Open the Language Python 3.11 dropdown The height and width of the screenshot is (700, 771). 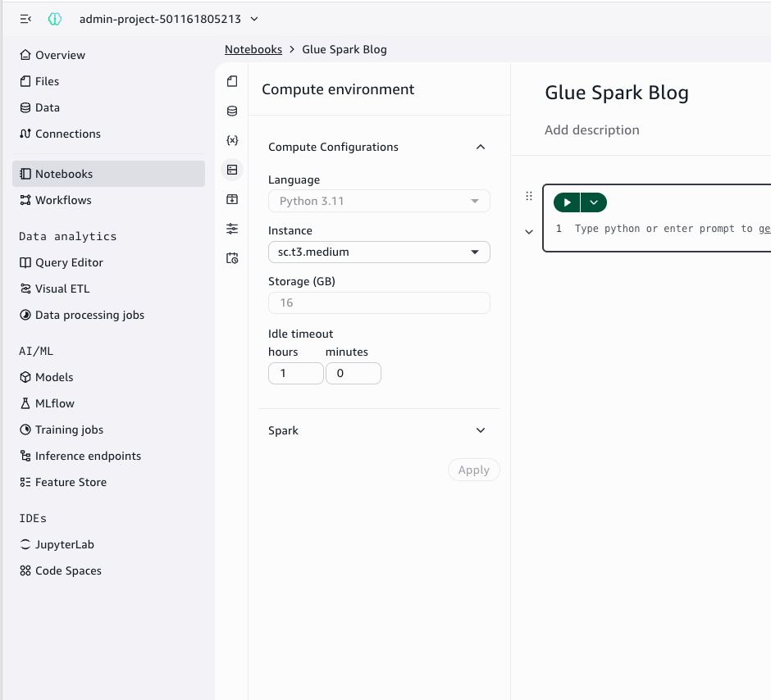pos(379,201)
